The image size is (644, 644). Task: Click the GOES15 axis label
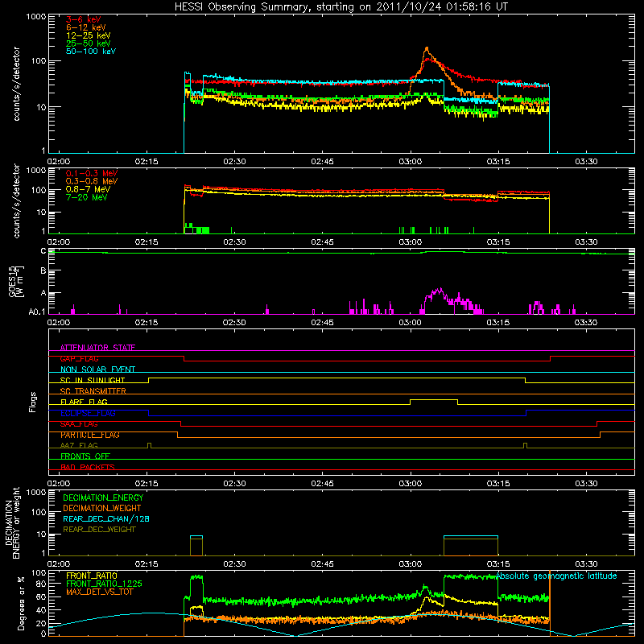pos(15,281)
